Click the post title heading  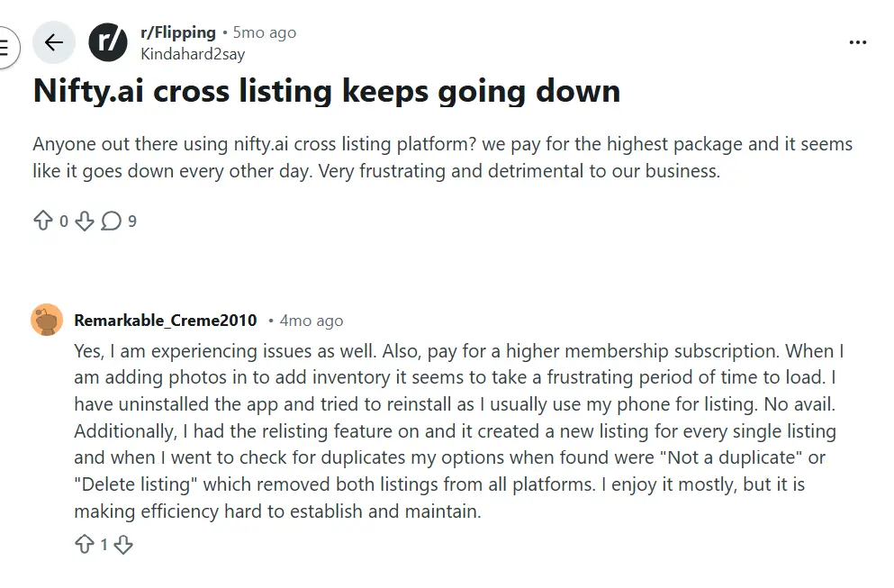click(326, 91)
